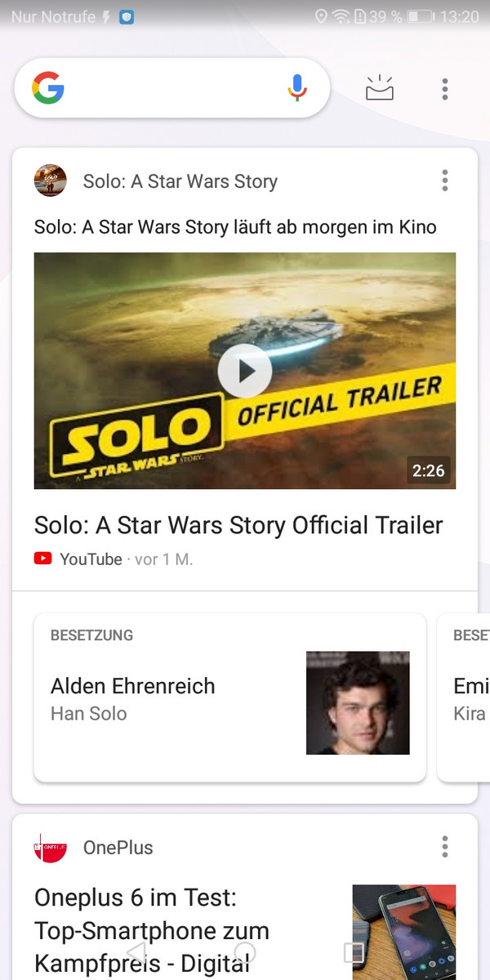Open the Oneplus 6 im Test article
This screenshot has height=980, width=490.
click(152, 929)
